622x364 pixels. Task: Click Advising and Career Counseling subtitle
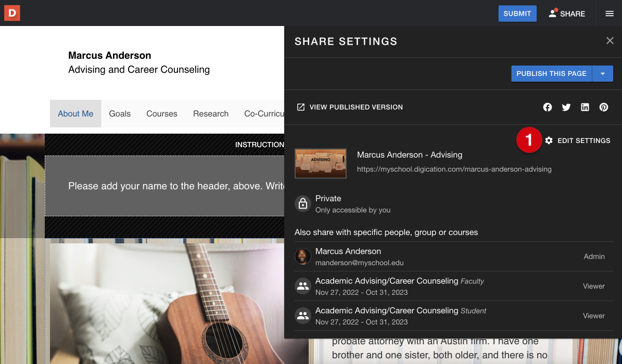[139, 69]
